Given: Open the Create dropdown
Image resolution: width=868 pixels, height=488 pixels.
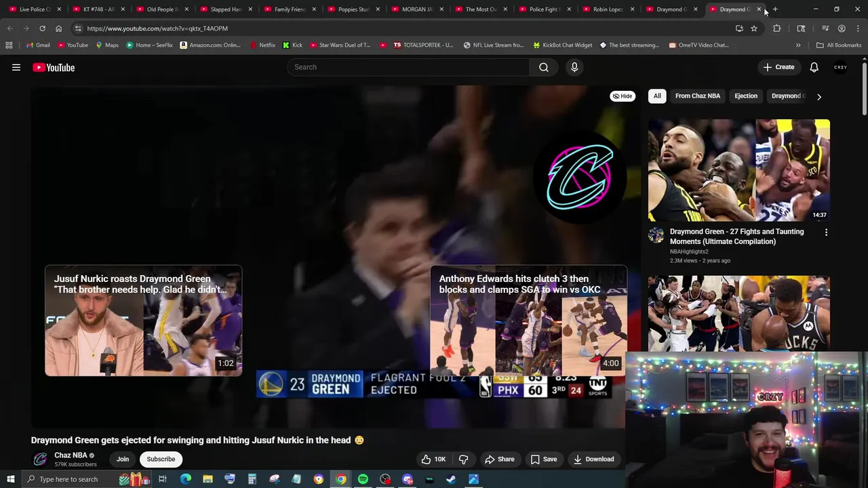Looking at the screenshot, I should (x=778, y=67).
